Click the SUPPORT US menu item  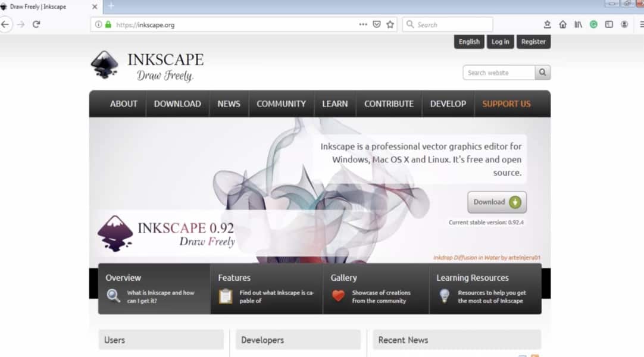tap(507, 104)
